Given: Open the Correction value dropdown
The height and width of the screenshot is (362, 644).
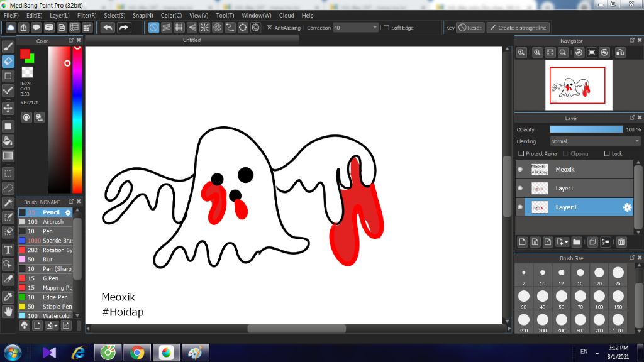Looking at the screenshot, I should pos(355,28).
